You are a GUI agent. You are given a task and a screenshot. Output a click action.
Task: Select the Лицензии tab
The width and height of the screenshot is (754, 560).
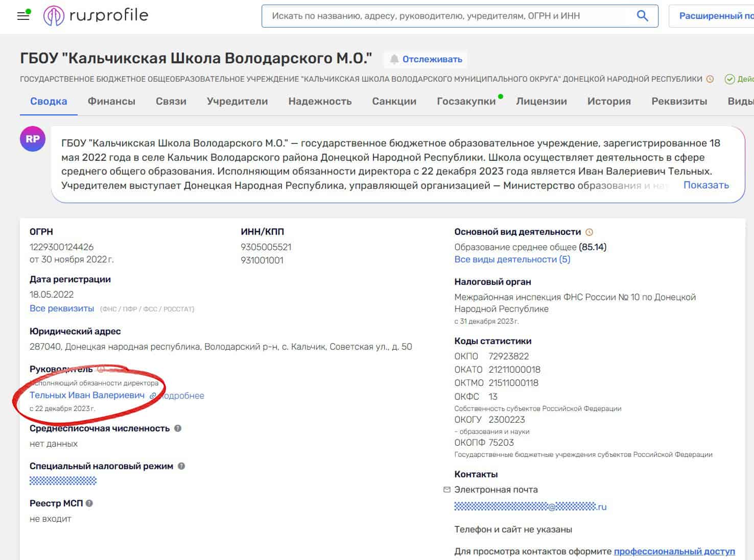pyautogui.click(x=541, y=102)
